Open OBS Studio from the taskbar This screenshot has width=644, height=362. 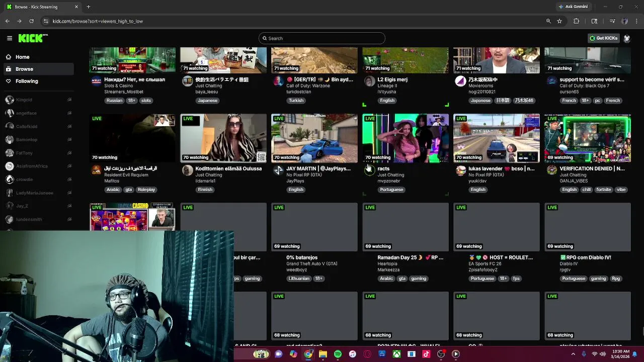coord(441,354)
